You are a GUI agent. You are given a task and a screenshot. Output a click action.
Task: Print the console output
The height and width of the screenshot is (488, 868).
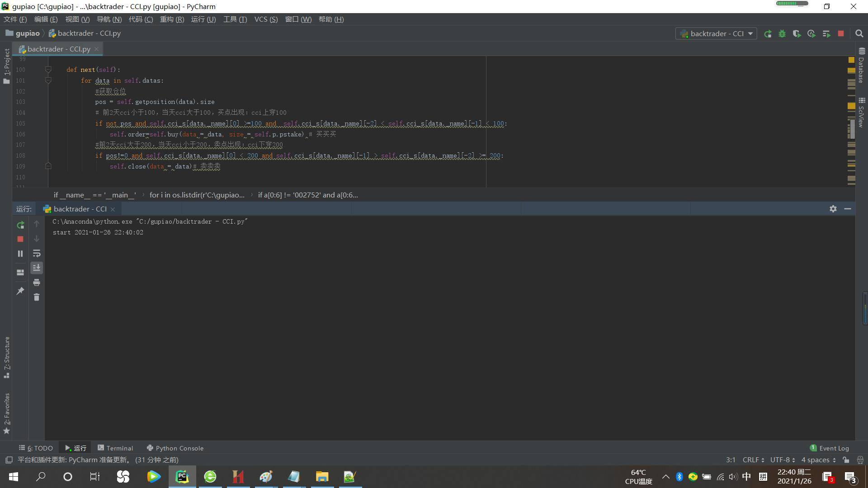37,283
